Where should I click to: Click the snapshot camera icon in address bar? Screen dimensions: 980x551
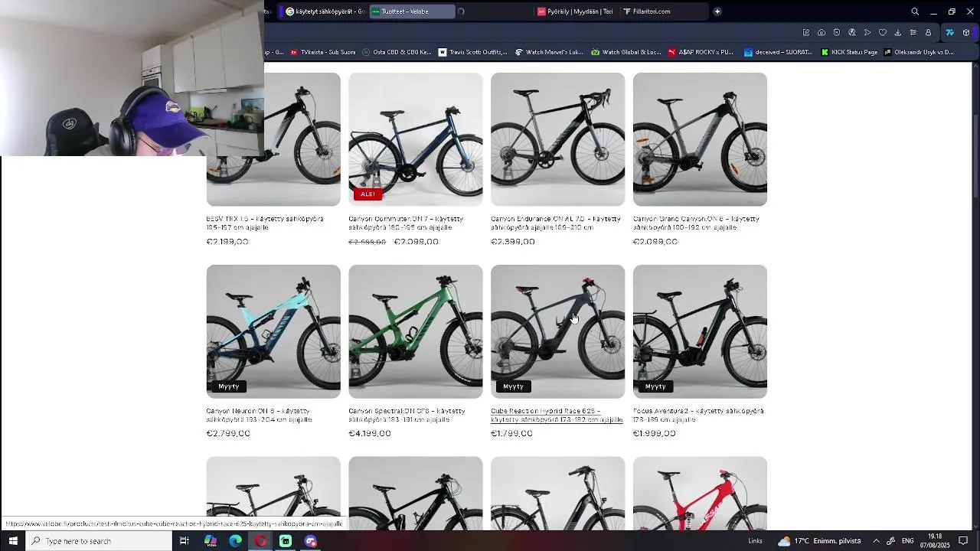822,32
